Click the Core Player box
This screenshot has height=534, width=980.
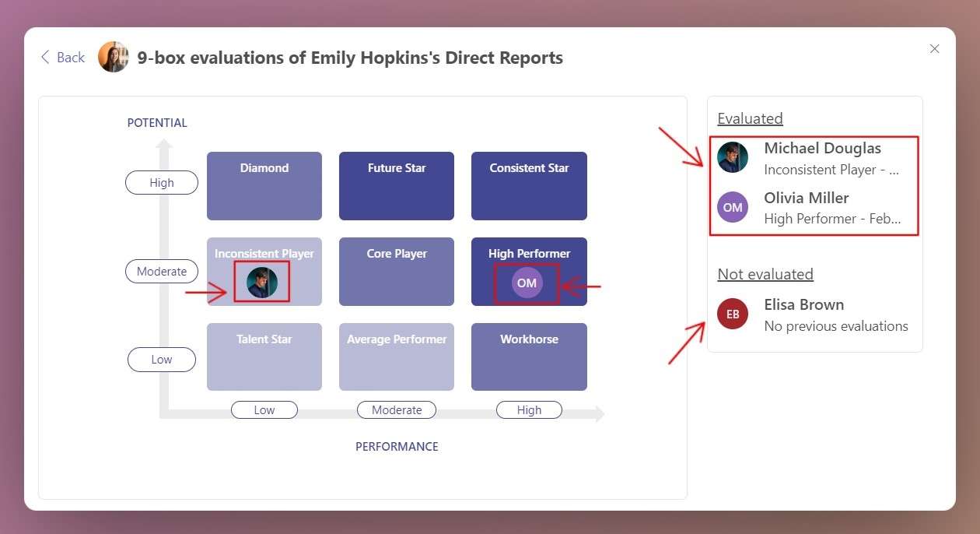[x=397, y=272]
